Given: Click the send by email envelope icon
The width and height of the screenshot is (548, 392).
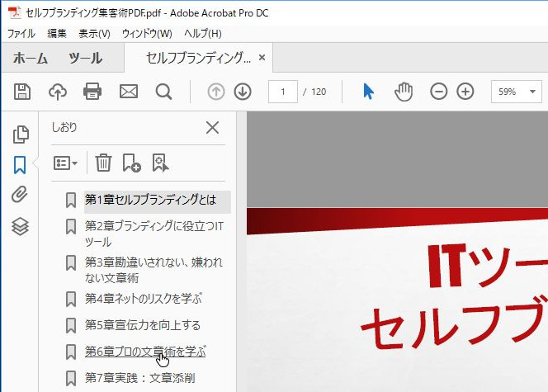Looking at the screenshot, I should coord(128,92).
